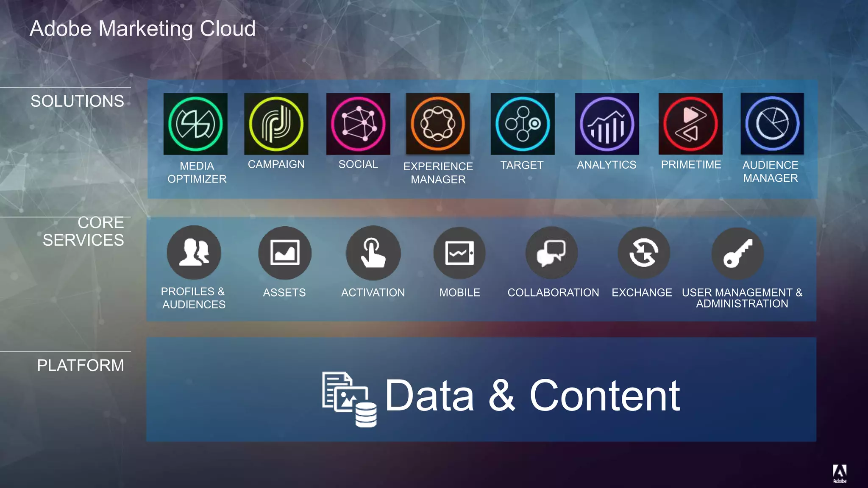Open the Campaign solution icon
The height and width of the screenshot is (488, 868).
tap(276, 124)
